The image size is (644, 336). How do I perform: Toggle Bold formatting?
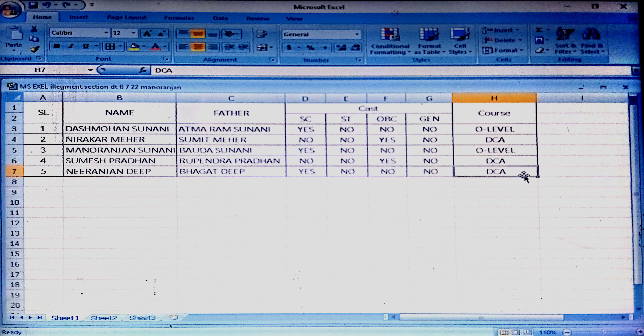tap(57, 47)
